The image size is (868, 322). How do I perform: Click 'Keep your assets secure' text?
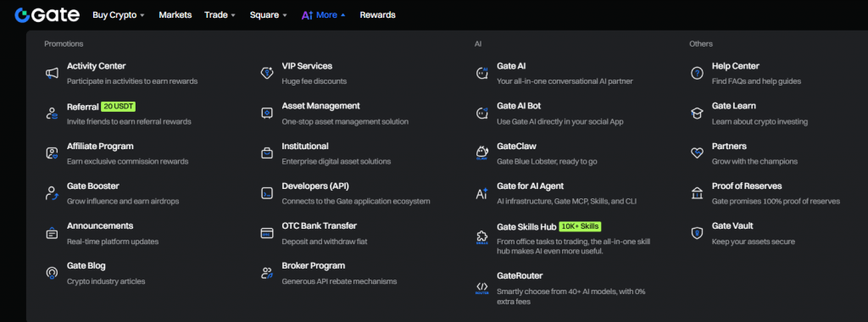(x=753, y=241)
